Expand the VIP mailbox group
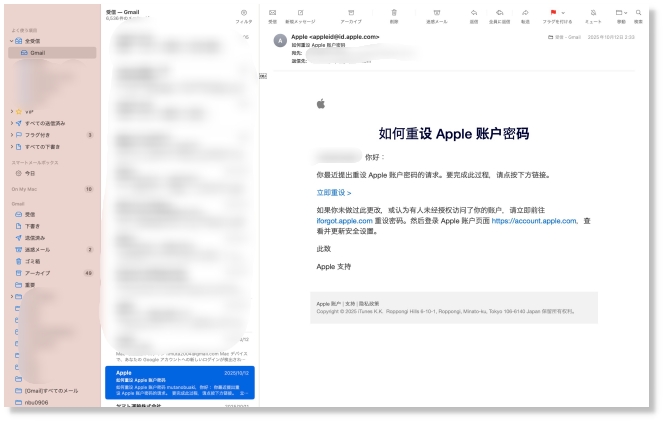This screenshot has height=421, width=663. tap(12, 111)
